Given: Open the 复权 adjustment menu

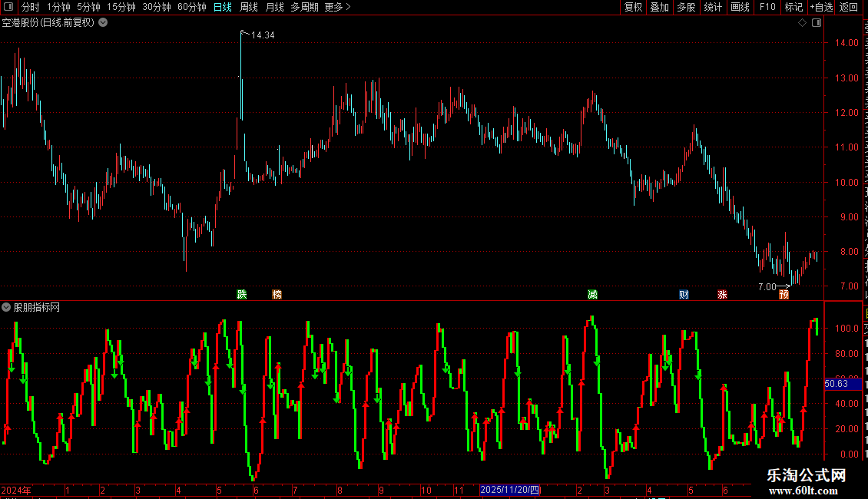Looking at the screenshot, I should coord(633,7).
